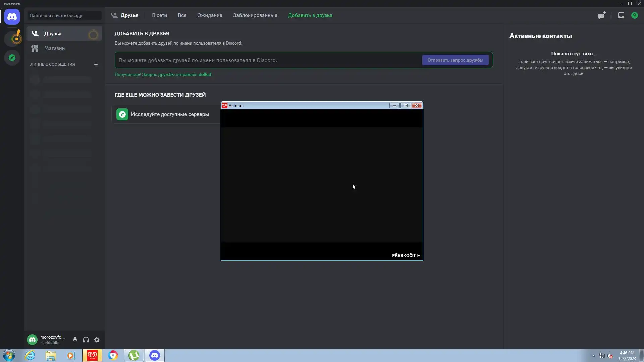Open User Settings gear icon

[x=97, y=340]
